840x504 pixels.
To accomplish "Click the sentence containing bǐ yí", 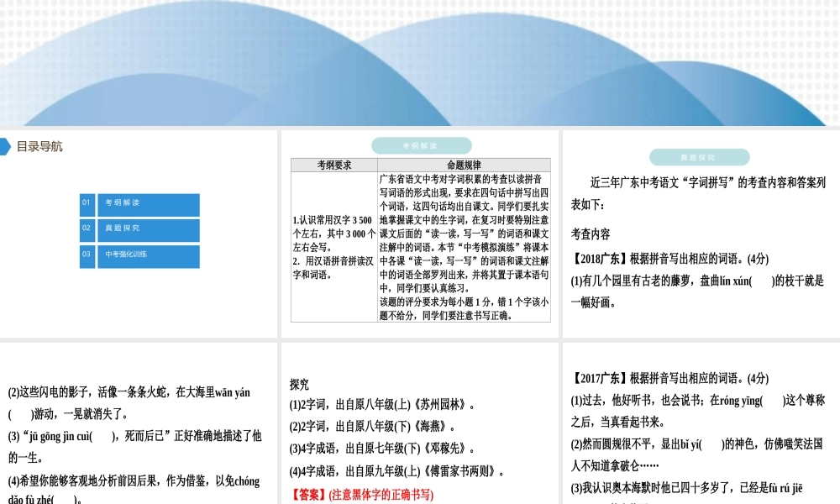I will point(696,454).
